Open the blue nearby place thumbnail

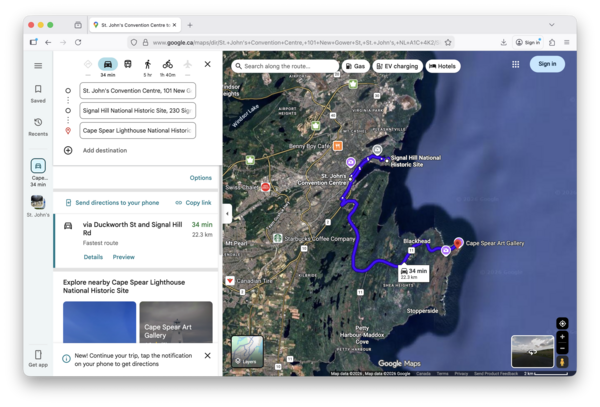pos(99,322)
